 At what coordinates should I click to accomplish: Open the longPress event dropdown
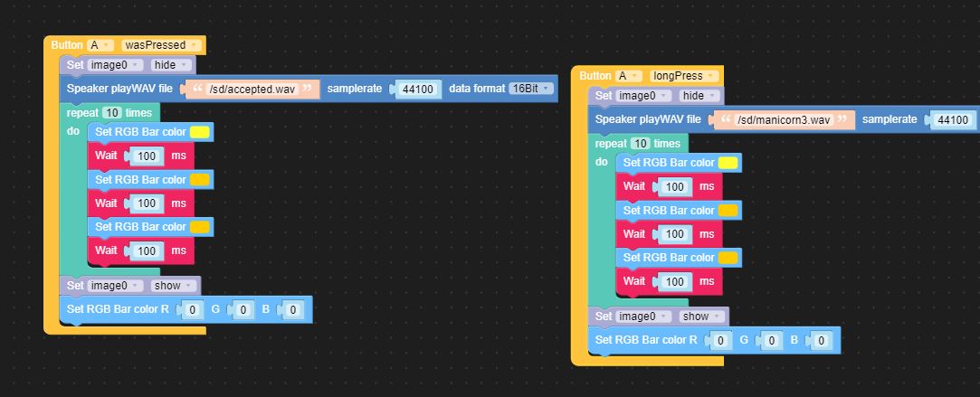click(x=684, y=76)
